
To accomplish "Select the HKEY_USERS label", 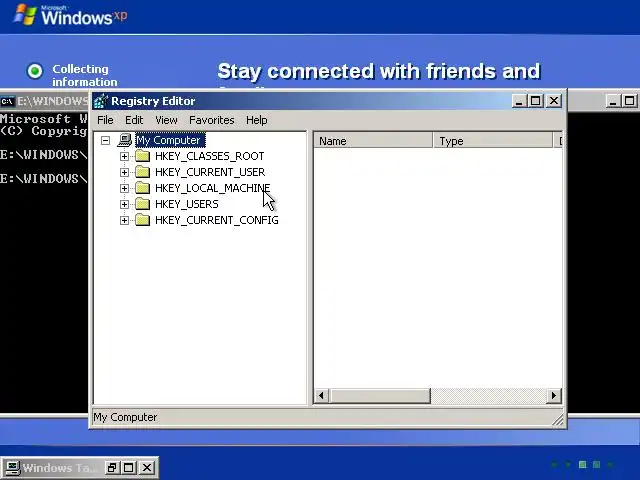I will pyautogui.click(x=187, y=204).
